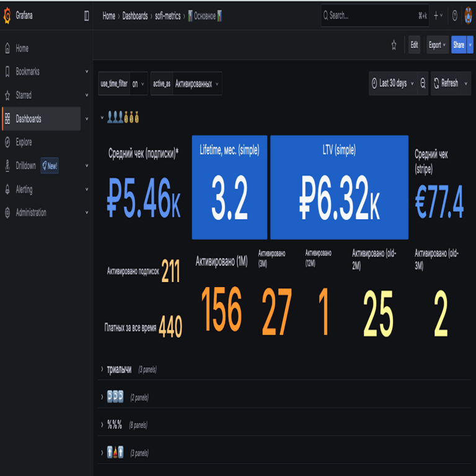This screenshot has width=476, height=476.
Task: Collapse the top metrics row chevron
Action: click(102, 117)
